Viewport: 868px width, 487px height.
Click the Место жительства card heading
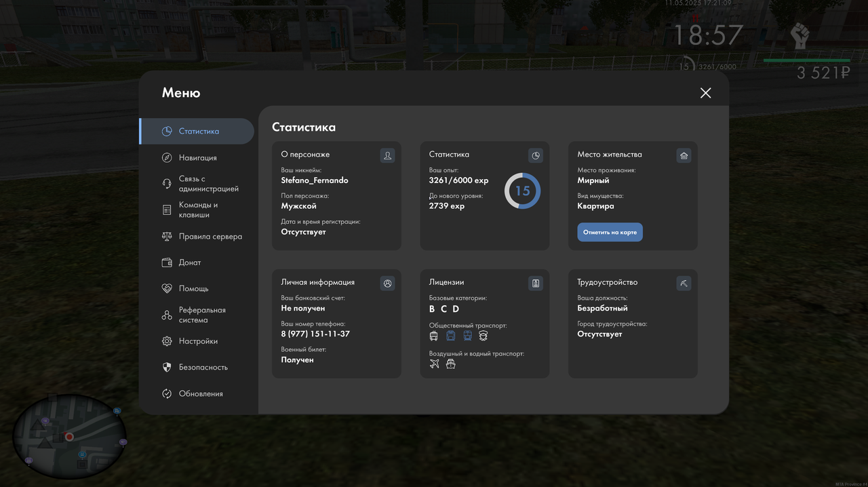610,155
